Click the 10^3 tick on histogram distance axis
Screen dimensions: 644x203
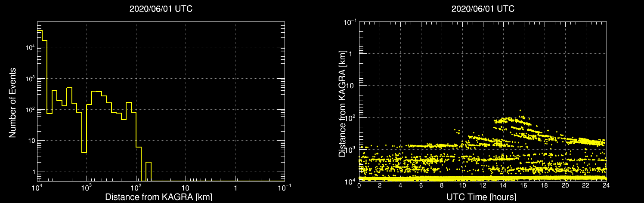coord(87,188)
